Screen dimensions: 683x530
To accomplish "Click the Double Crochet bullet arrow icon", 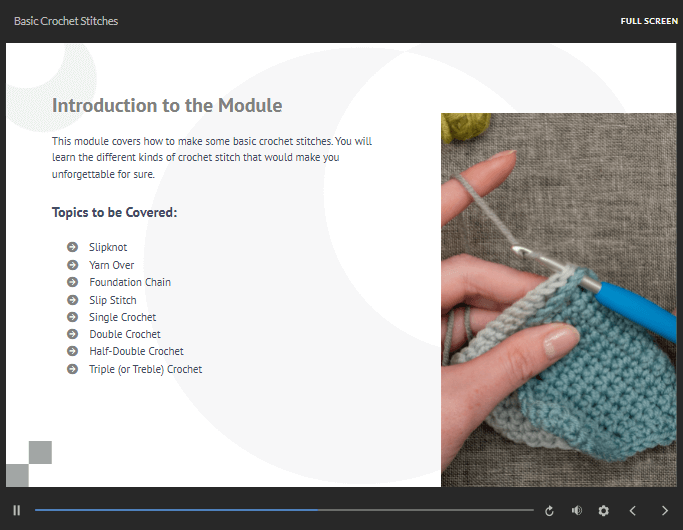I will coord(72,334).
